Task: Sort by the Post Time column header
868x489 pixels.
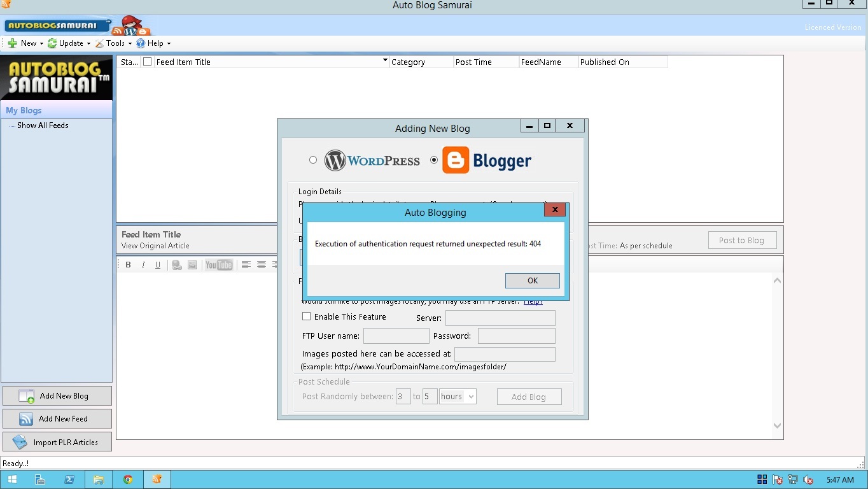Action: pyautogui.click(x=486, y=62)
